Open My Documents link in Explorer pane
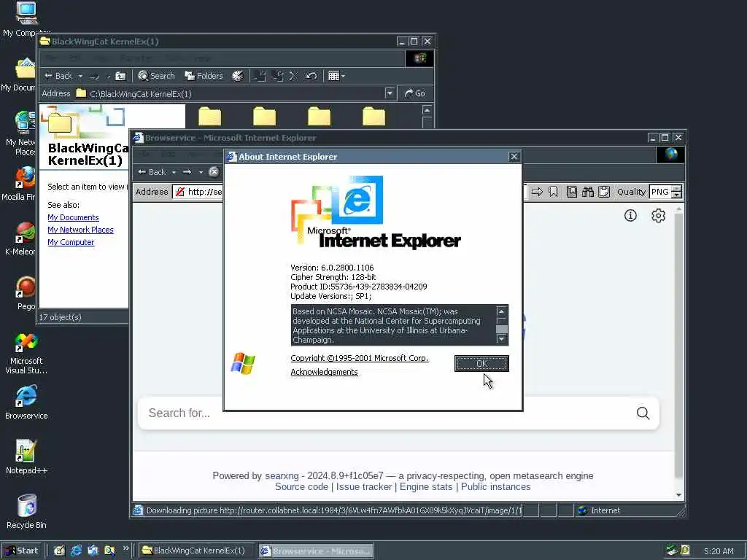747x560 pixels. point(74,217)
